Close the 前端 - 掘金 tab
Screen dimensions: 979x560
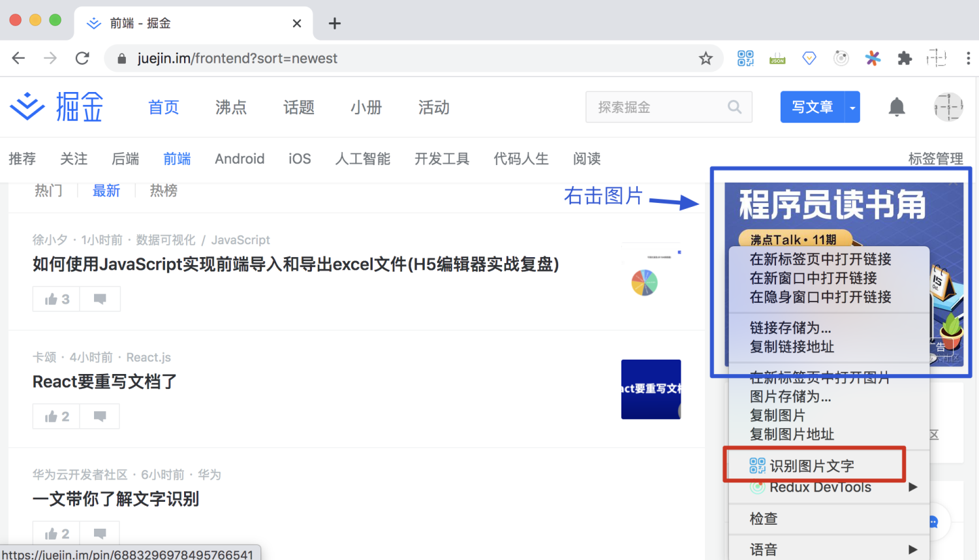click(x=297, y=23)
